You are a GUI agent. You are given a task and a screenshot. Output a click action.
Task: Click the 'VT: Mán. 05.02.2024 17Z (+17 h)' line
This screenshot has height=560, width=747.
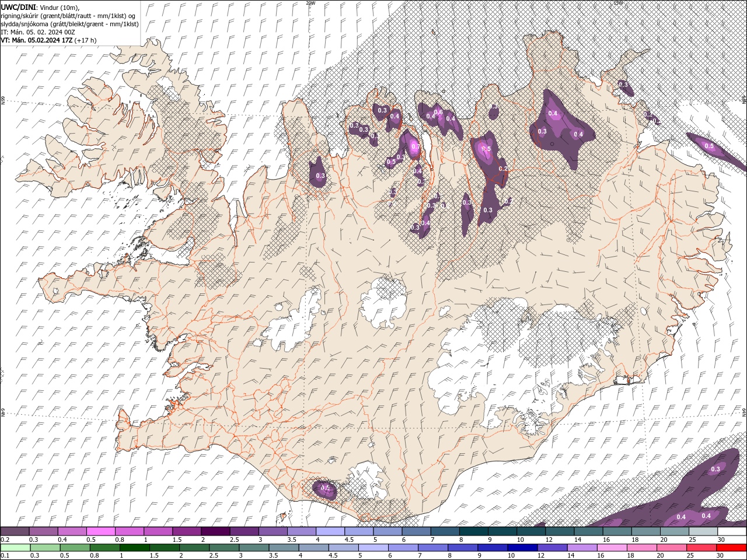48,40
